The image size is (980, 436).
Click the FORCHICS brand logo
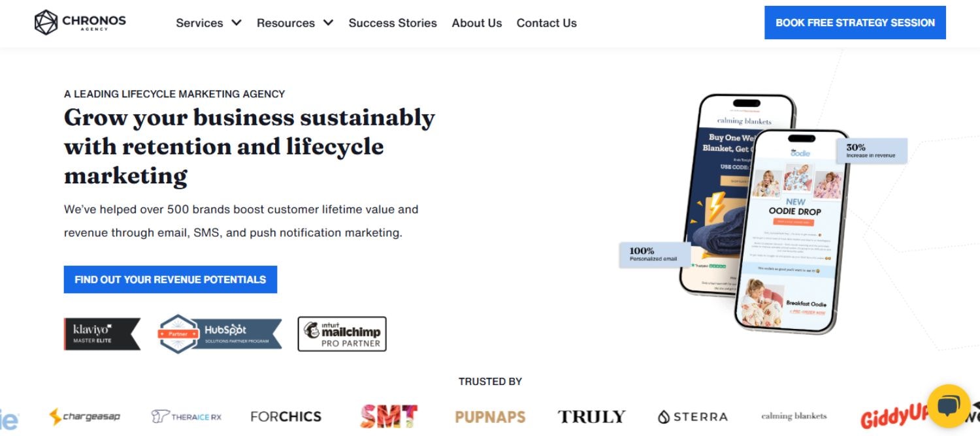pos(286,416)
